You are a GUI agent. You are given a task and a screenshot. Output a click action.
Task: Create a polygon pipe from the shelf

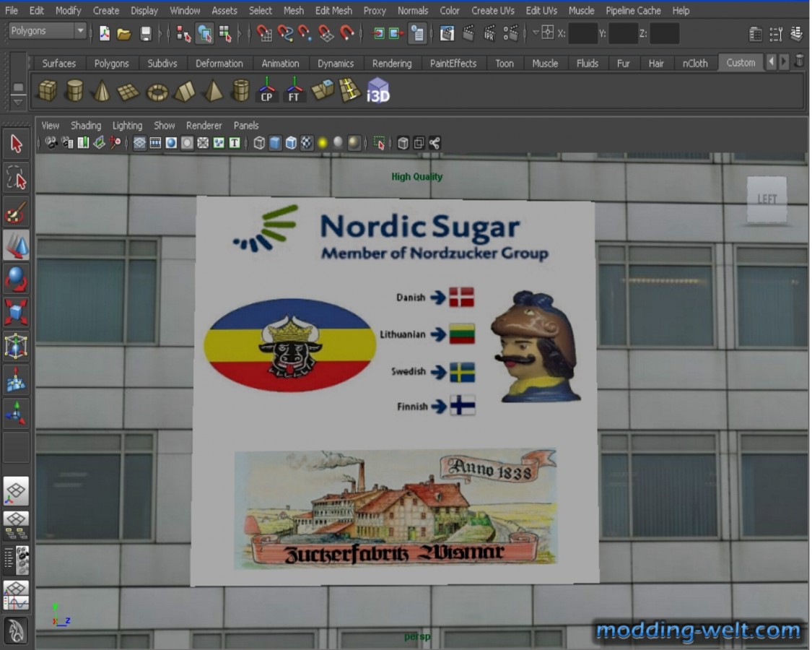point(241,91)
